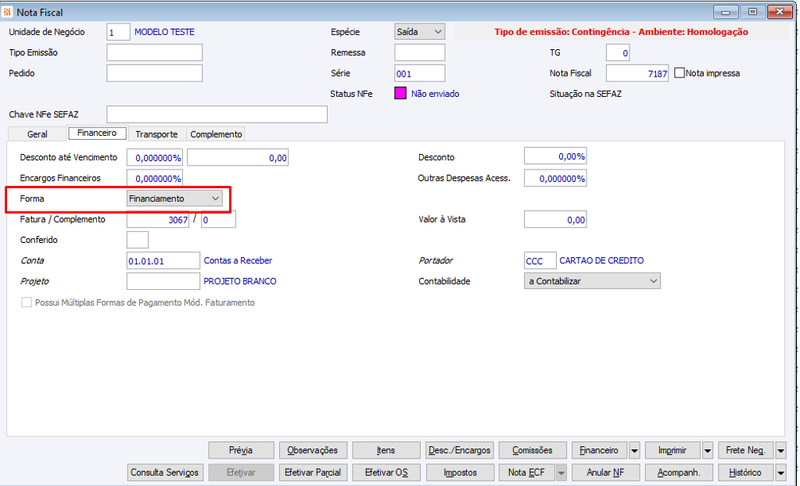Click the Complemento field after the slash
The height and width of the screenshot is (486, 800).
[x=218, y=219]
